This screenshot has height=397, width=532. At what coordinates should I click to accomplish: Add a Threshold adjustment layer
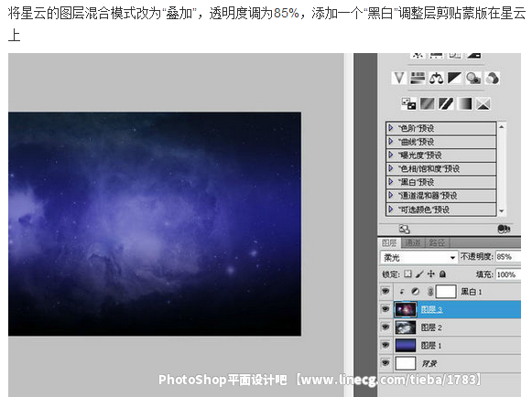(446, 103)
